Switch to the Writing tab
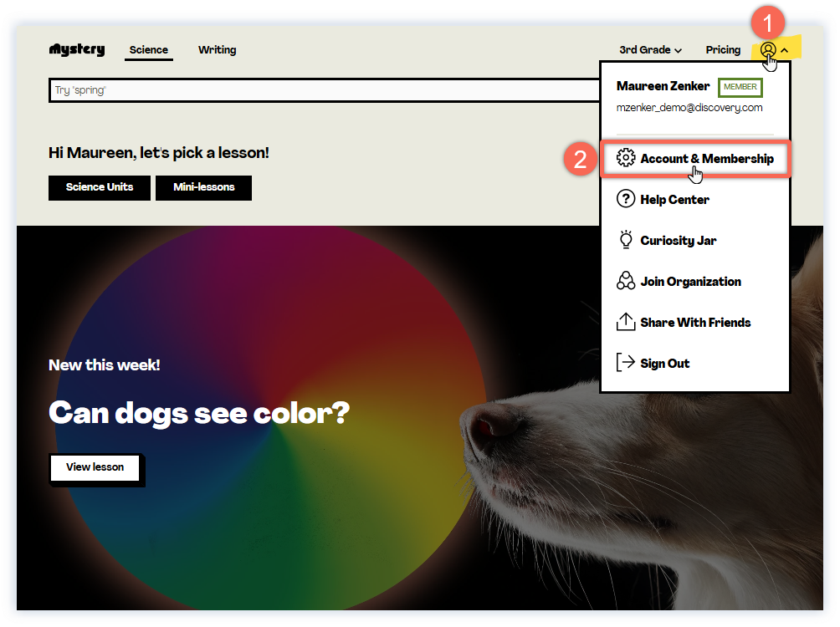840x627 pixels. (x=217, y=50)
